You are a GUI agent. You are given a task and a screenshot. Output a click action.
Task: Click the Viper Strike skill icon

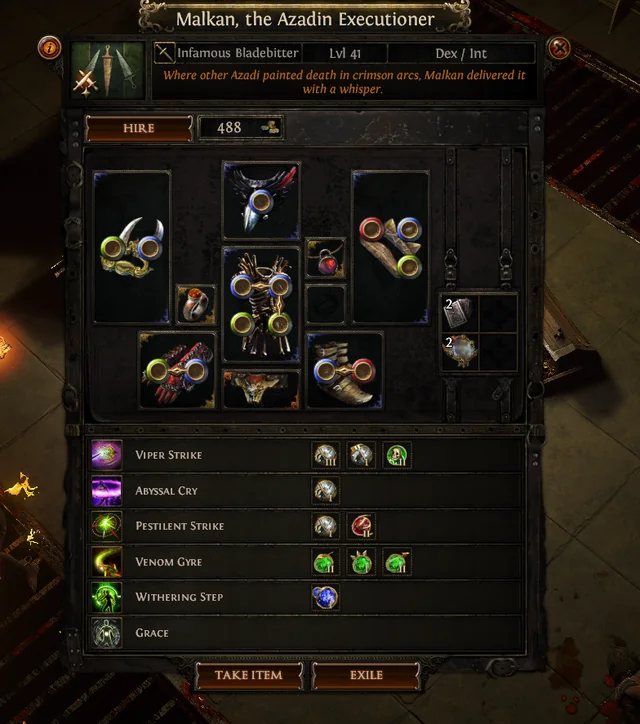(107, 455)
